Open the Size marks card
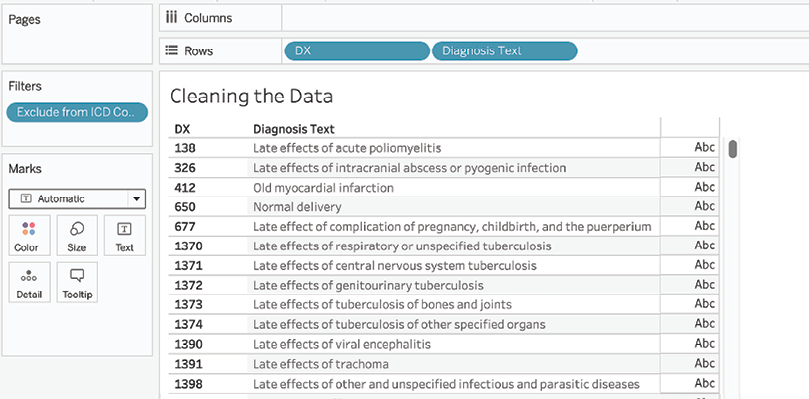This screenshot has height=399, width=809. point(77,235)
